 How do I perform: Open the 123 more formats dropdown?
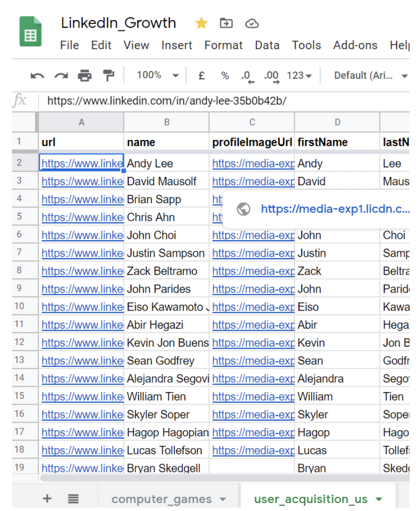point(299,75)
